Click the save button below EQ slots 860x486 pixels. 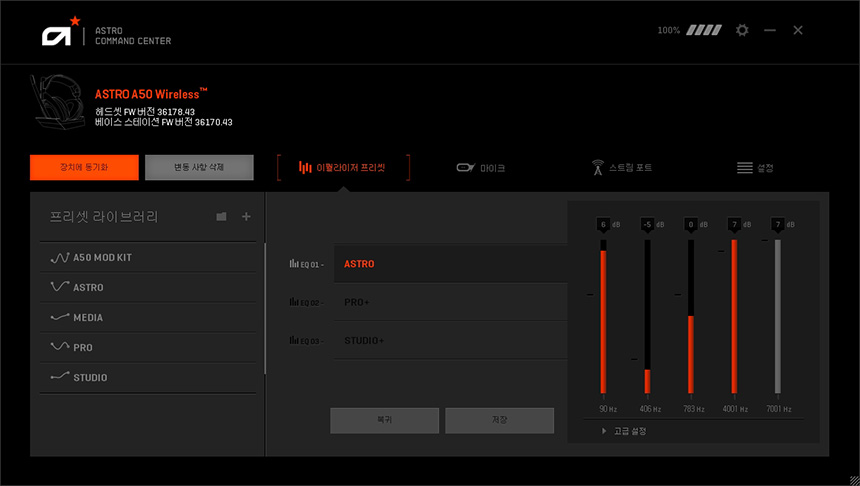point(500,420)
